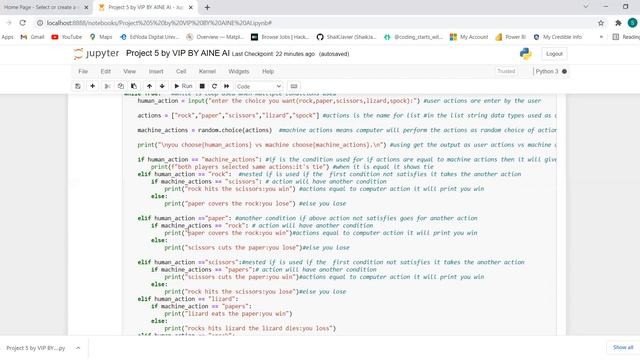This screenshot has height=360, width=640.
Task: Cut selected cells with scissors icon
Action: tap(107, 86)
